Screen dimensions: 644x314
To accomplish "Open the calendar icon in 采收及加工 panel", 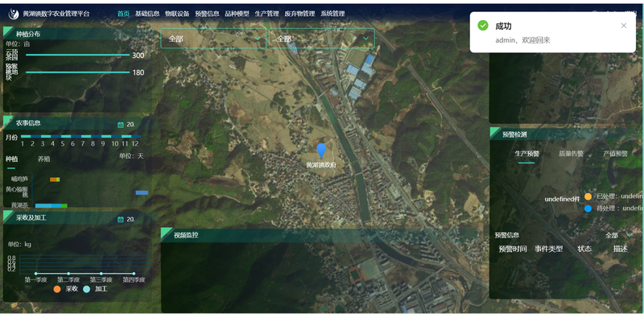I will tap(121, 220).
